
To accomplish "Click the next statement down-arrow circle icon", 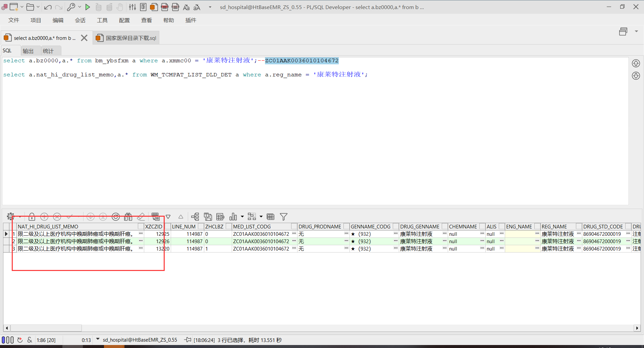I will coord(636,76).
